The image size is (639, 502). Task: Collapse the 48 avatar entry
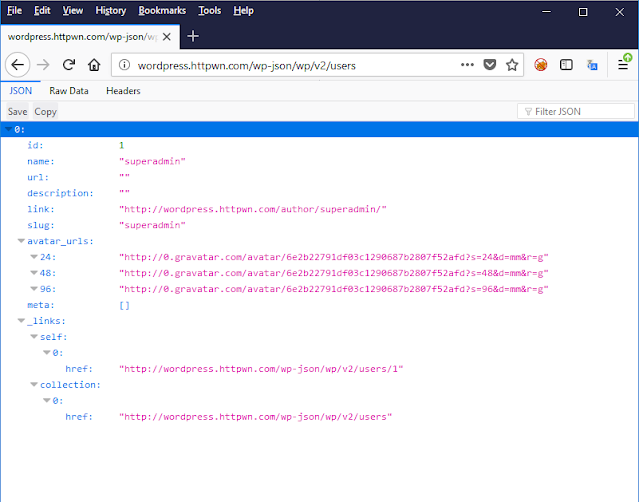[34, 273]
